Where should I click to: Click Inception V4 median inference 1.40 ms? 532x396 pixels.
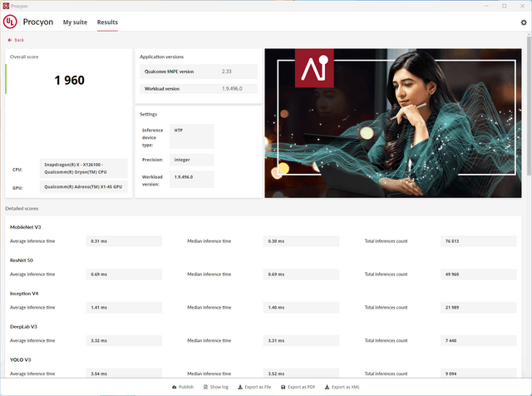click(x=301, y=307)
